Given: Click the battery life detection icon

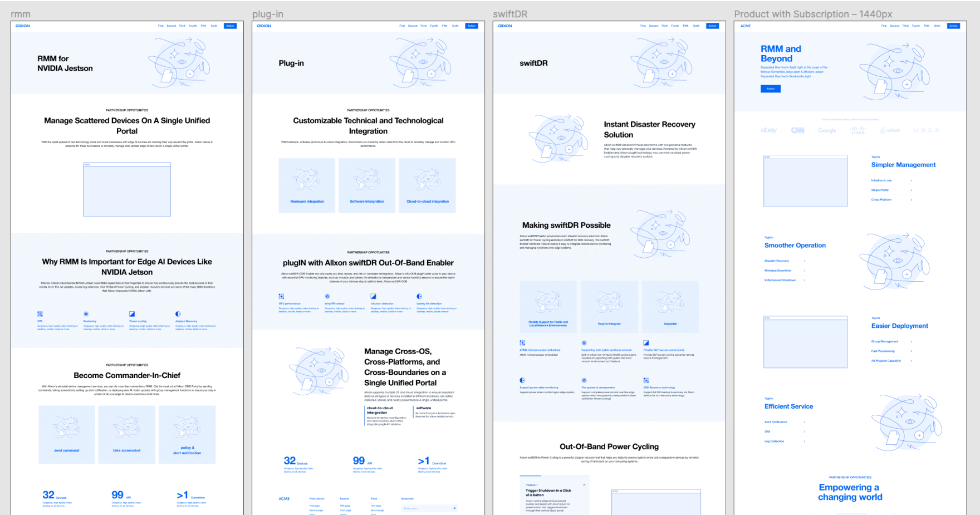Looking at the screenshot, I should click(419, 297).
